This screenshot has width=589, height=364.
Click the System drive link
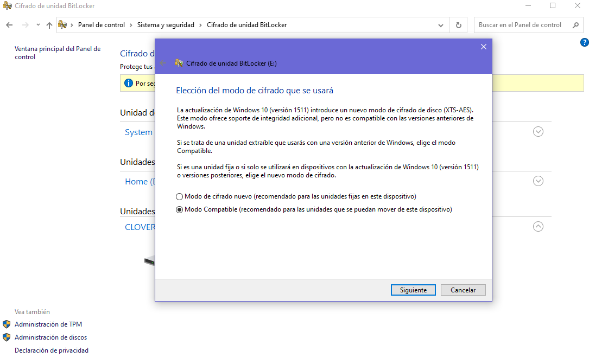(139, 132)
